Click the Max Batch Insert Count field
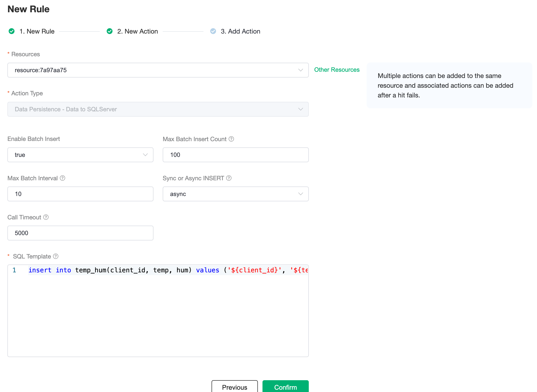The width and height of the screenshot is (537, 392). point(235,155)
